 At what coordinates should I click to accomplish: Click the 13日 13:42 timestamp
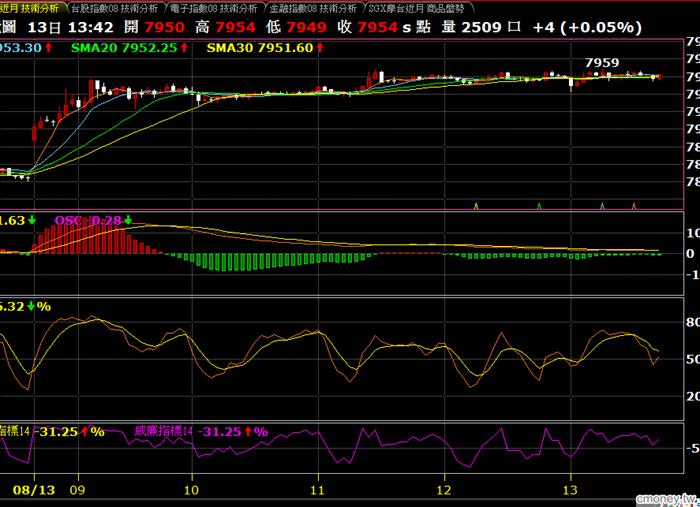pos(71,27)
